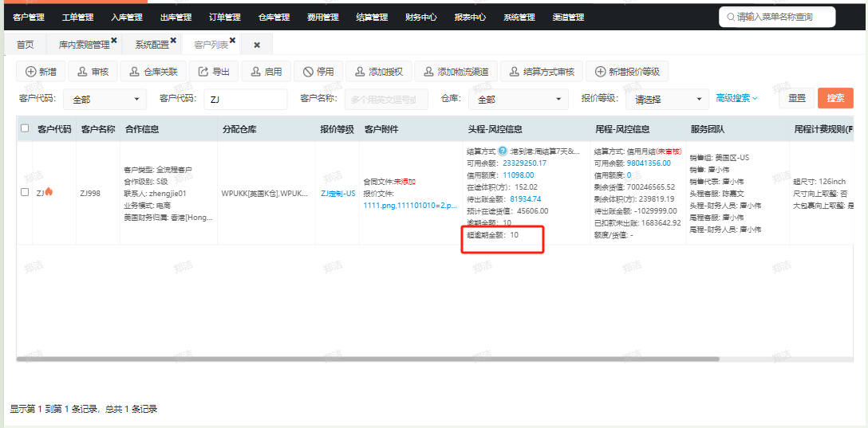Expand 高级搜索 options
Screen dimensions: 868x428
[737, 98]
